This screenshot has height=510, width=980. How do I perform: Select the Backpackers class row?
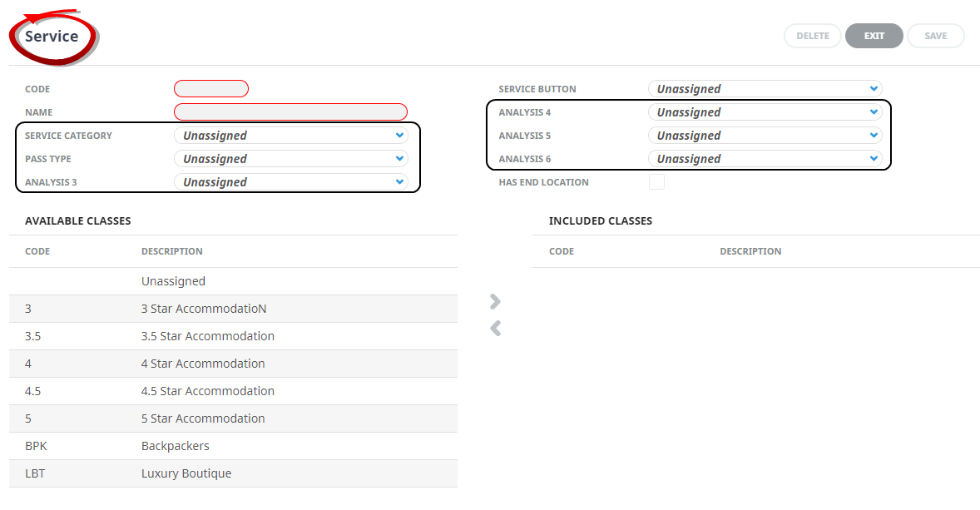click(233, 446)
